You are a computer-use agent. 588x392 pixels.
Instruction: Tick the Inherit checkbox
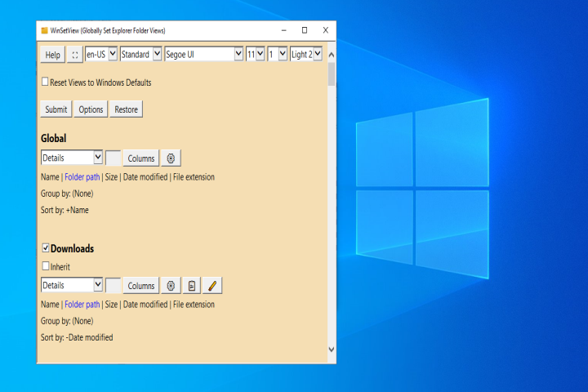coord(46,266)
